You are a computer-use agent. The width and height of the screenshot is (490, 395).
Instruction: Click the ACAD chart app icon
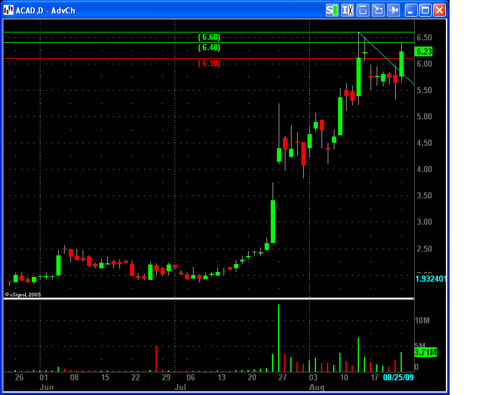coord(8,10)
